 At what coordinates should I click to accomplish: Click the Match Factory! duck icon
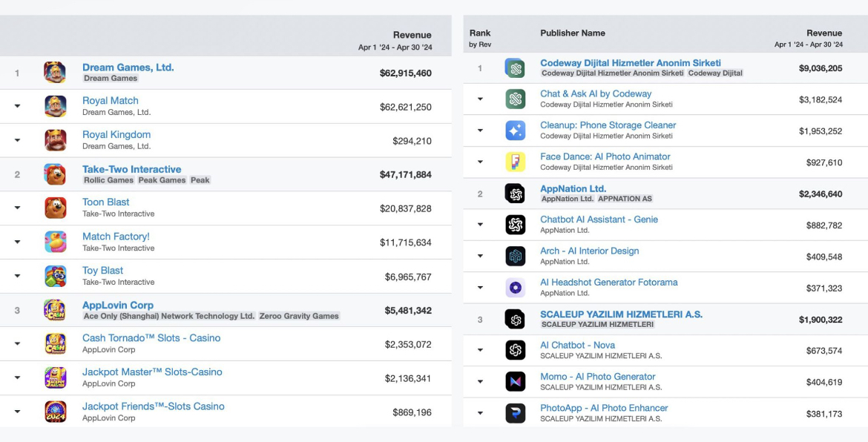[x=56, y=242]
